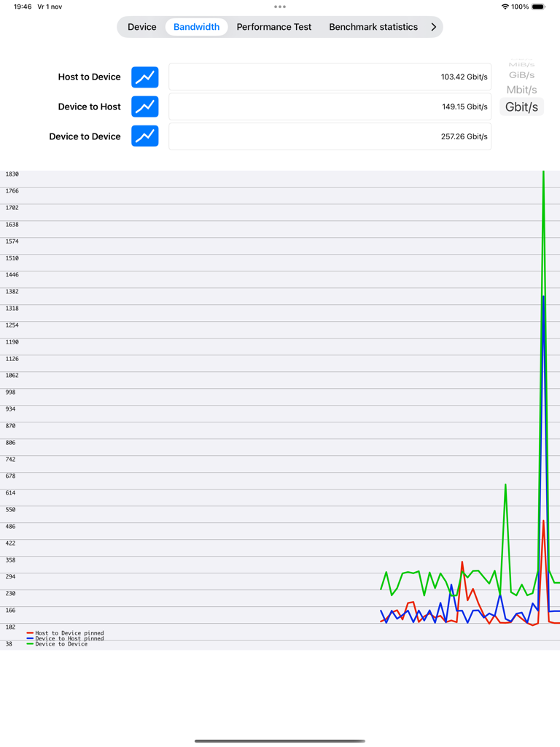Toggle the Device to Device graph icon

(145, 136)
